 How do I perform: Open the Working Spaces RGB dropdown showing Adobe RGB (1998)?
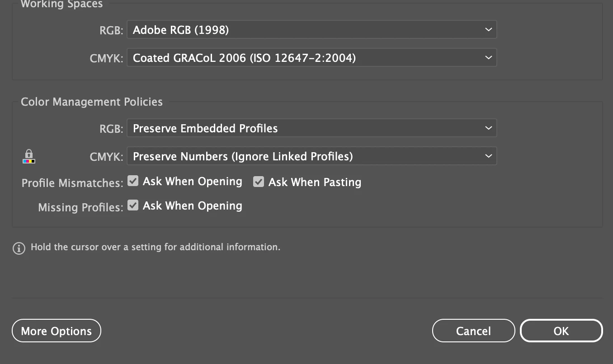click(311, 30)
